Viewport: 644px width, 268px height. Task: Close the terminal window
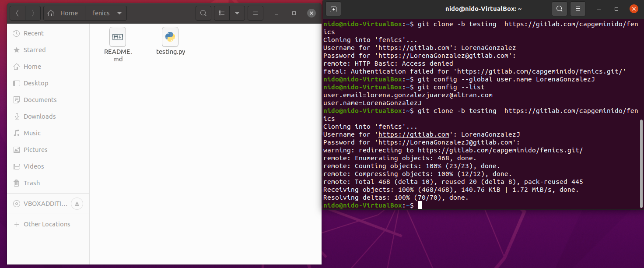pos(634,9)
